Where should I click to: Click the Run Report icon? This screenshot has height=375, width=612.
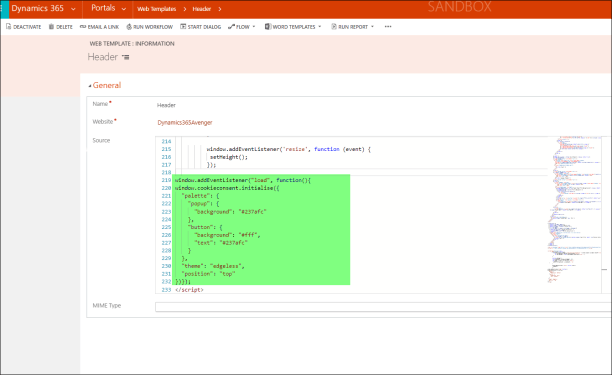[334, 27]
